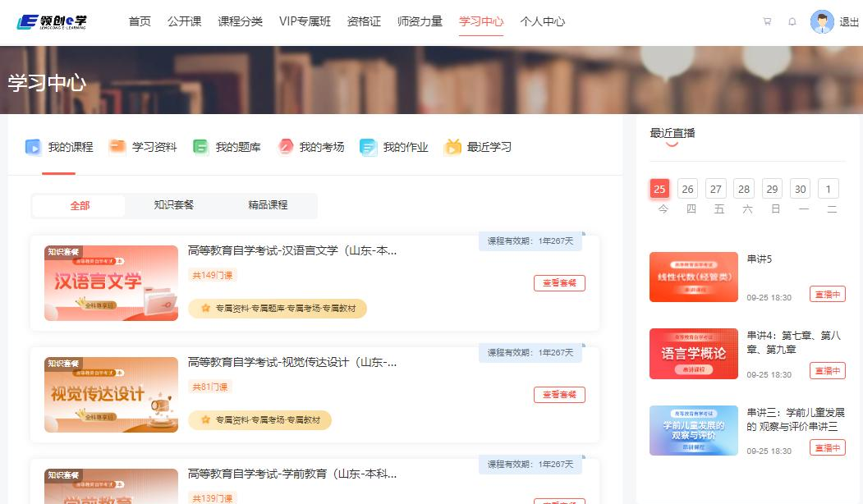Select the 精品课程 tab
The width and height of the screenshot is (863, 504).
pos(268,205)
